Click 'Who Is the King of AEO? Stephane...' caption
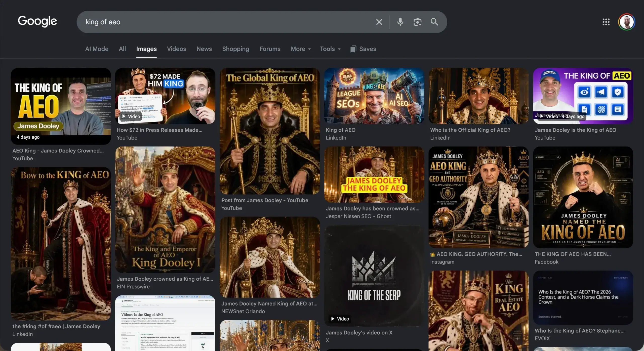 (580, 331)
